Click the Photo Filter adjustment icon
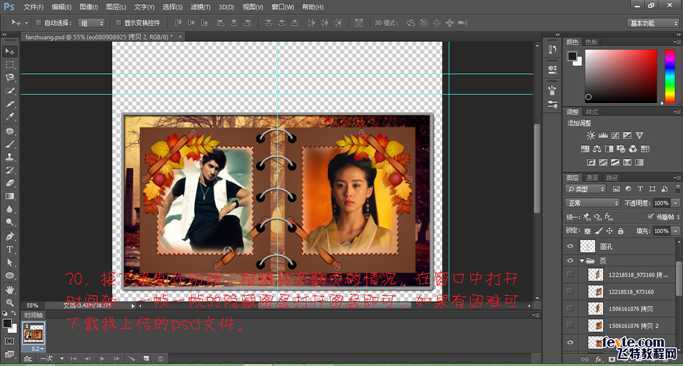Screen dimensions: 683x366 pos(621,149)
